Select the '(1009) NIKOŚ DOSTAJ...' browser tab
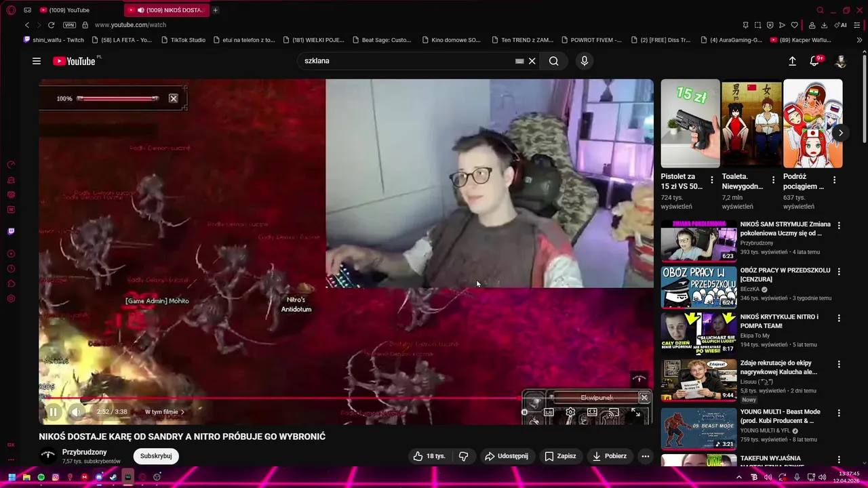The image size is (868, 488). coord(167,10)
